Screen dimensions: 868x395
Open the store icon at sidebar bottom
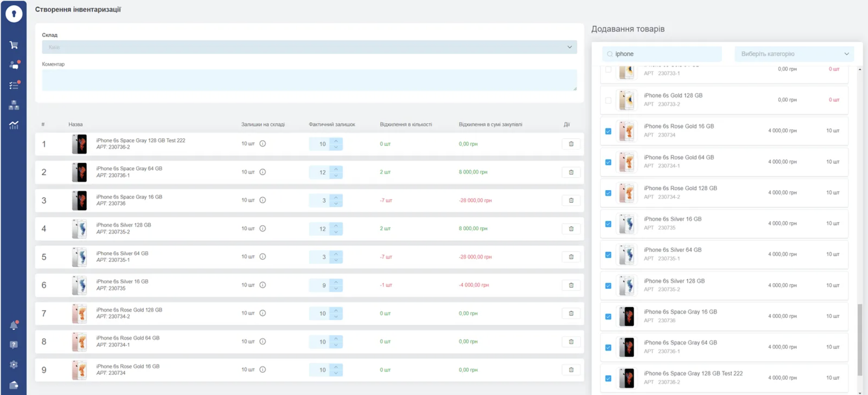(14, 385)
